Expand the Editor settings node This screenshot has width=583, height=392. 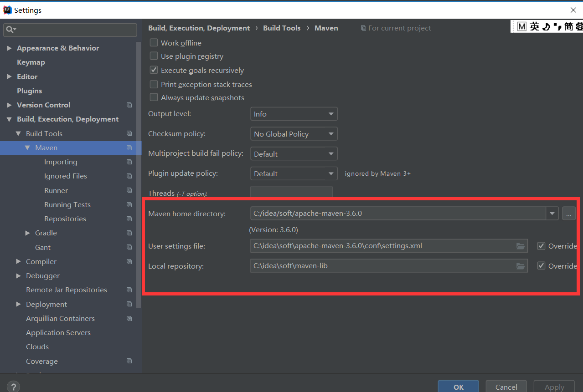pyautogui.click(x=9, y=77)
